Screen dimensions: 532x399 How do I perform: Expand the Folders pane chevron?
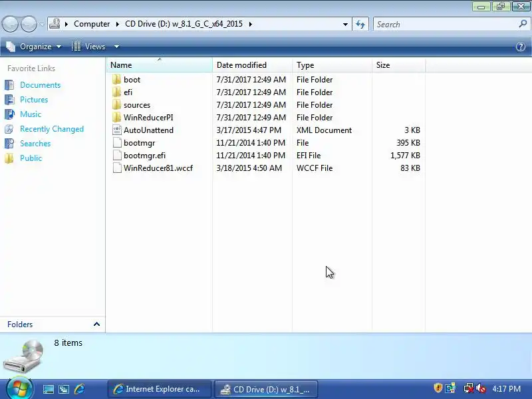point(96,324)
